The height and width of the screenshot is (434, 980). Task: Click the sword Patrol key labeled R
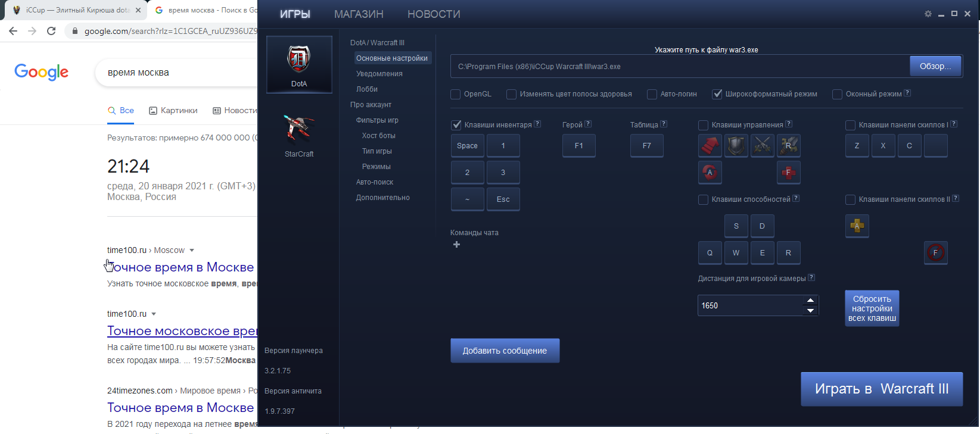(788, 145)
